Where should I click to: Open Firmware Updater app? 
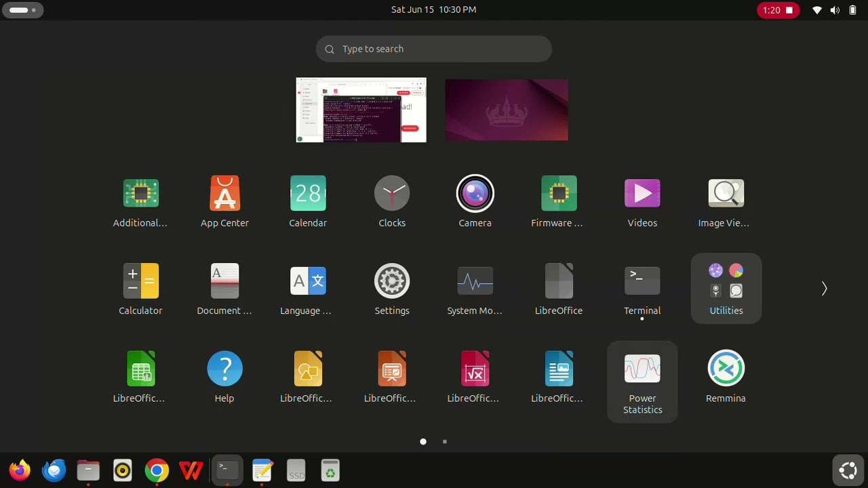(x=559, y=202)
